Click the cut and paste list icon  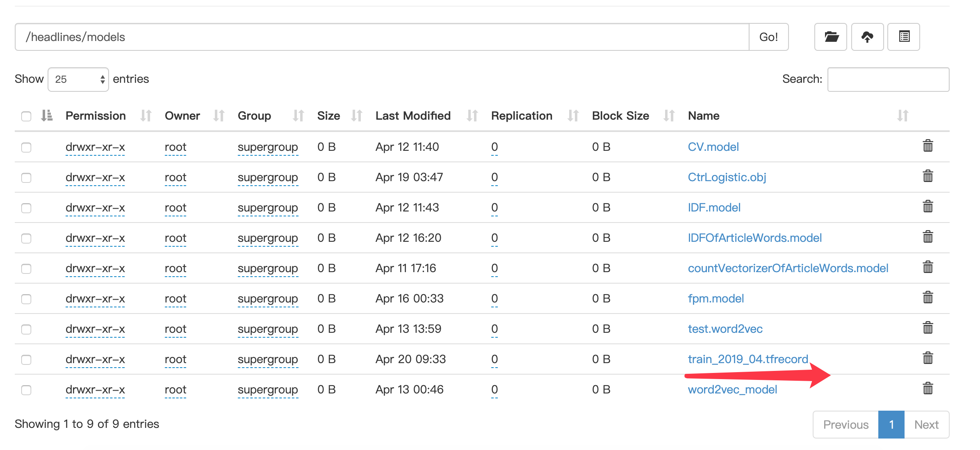click(904, 37)
